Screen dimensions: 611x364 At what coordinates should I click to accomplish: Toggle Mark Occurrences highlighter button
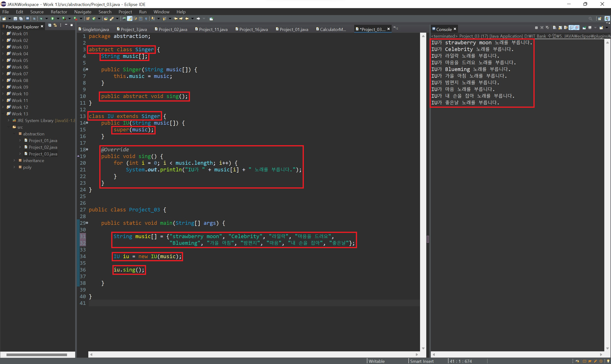(x=130, y=19)
